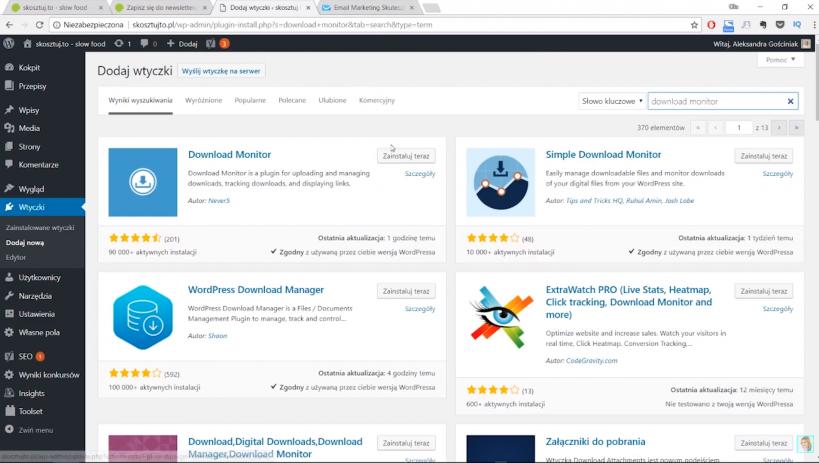Screen dimensions: 819x463
Task: Switch to Ulubione tab
Action: 332,100
